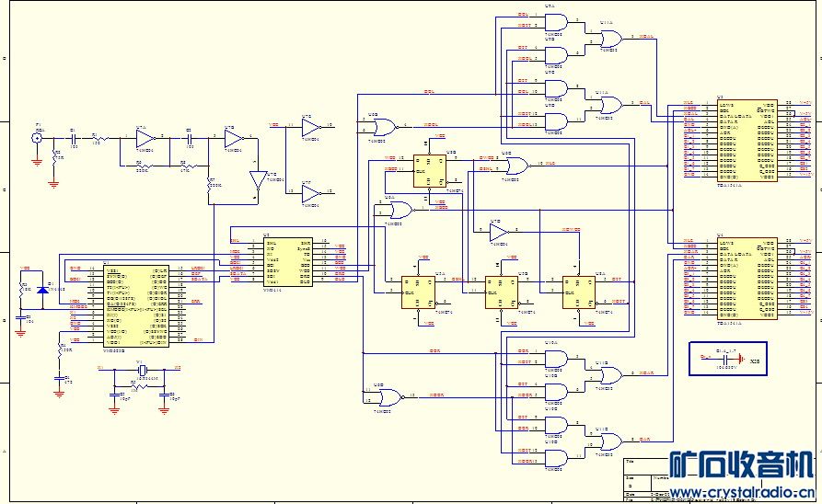Select the fourth AND gate in the upper group
Viewport: 822px width, 504px height.
pos(556,121)
